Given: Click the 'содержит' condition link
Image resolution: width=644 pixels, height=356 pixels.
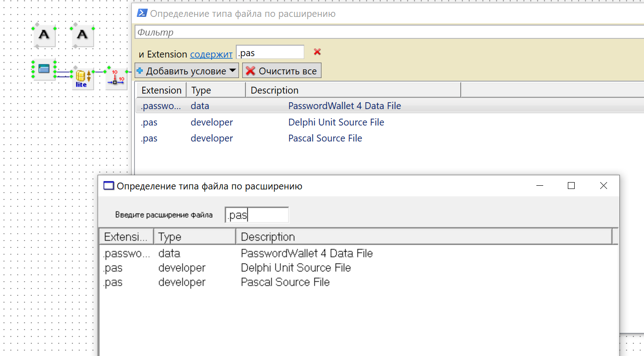Looking at the screenshot, I should [x=211, y=54].
